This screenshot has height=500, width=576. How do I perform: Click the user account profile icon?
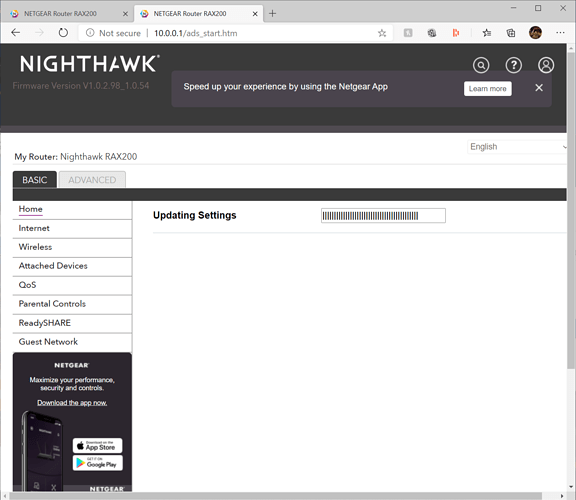[x=546, y=65]
